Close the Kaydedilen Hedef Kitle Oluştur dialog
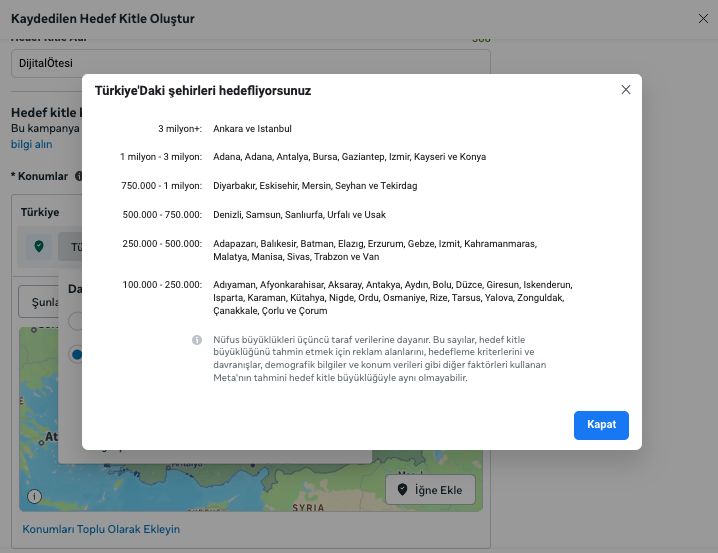This screenshot has width=718, height=553. point(703,18)
